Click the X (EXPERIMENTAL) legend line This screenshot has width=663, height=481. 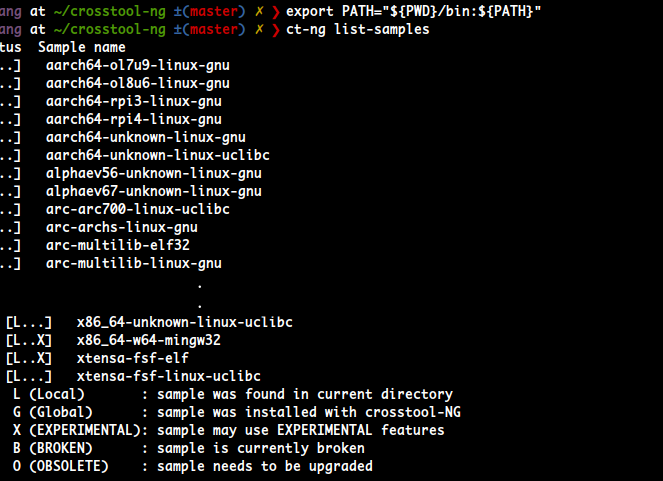coord(228,430)
